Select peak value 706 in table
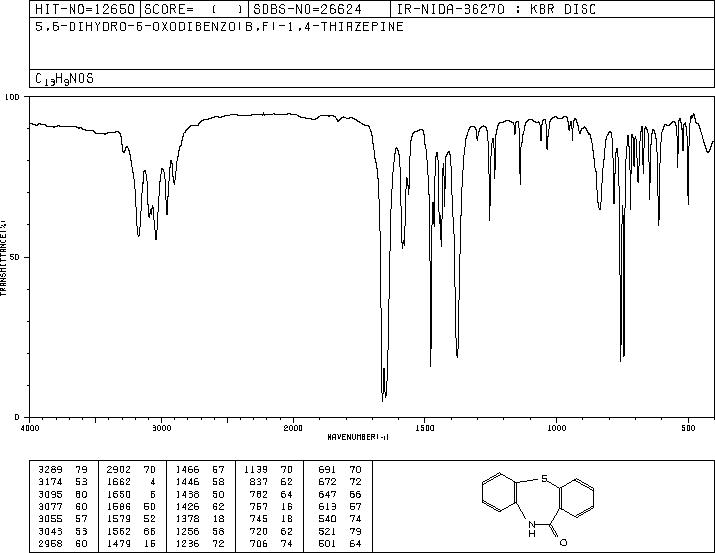Viewport: 715px width, 553px height. pos(259,543)
